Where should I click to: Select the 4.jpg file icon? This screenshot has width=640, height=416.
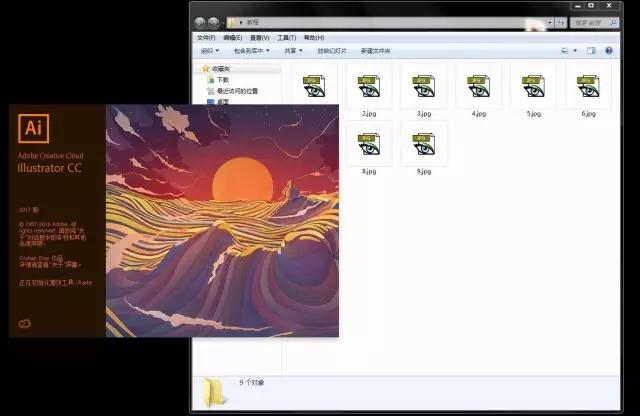pyautogui.click(x=478, y=86)
